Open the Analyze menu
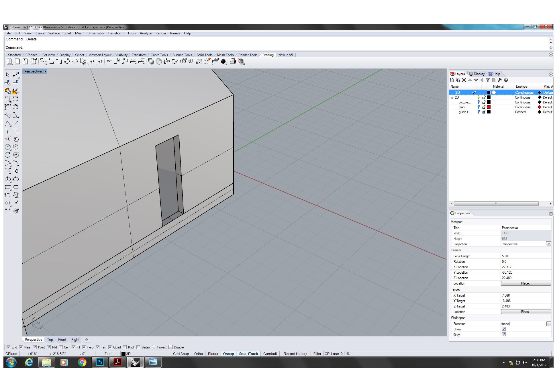 [x=146, y=33]
